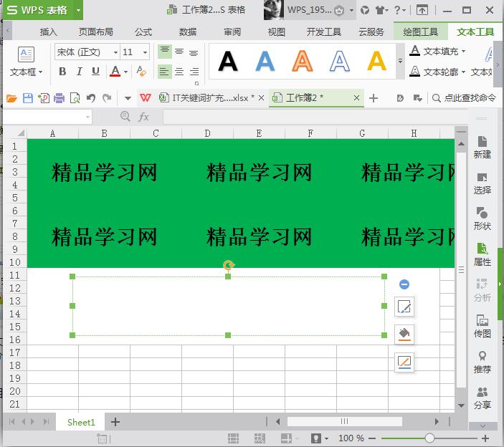Click sidebar Recommend (推荐) icon
Image resolution: width=504 pixels, height=447 pixels.
point(482,362)
